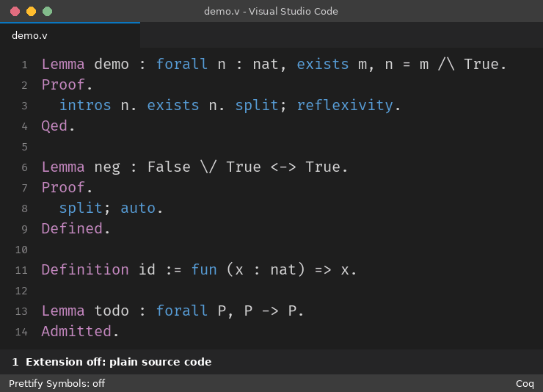This screenshot has height=392, width=543.
Task: Click the 'fun' keyword on line 11
Action: (x=204, y=269)
